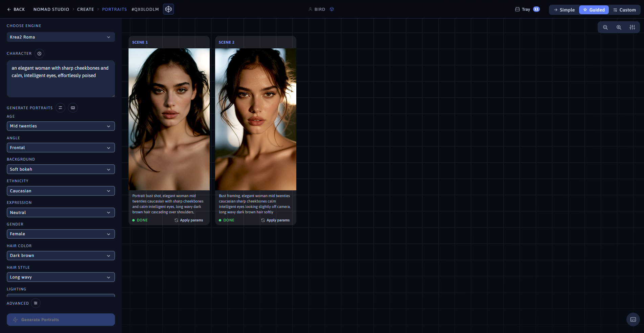This screenshot has height=333, width=644.
Task: Open the Tray button
Action: click(527, 9)
